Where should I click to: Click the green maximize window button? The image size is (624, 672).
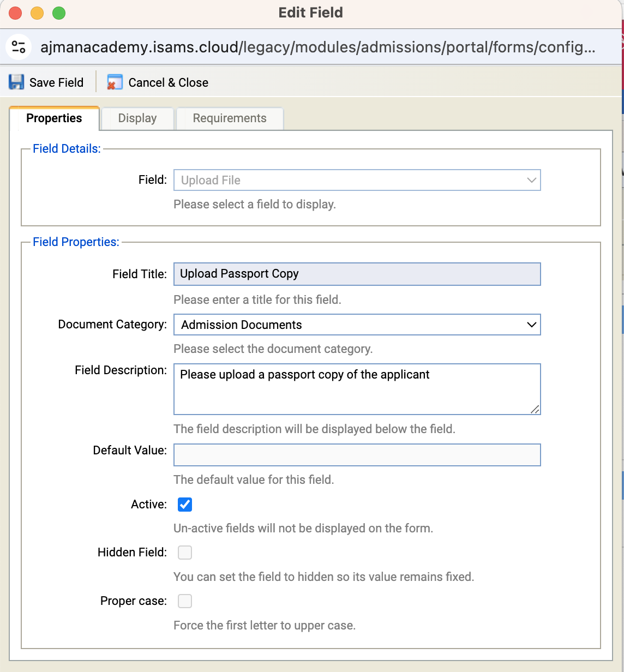pyautogui.click(x=59, y=13)
